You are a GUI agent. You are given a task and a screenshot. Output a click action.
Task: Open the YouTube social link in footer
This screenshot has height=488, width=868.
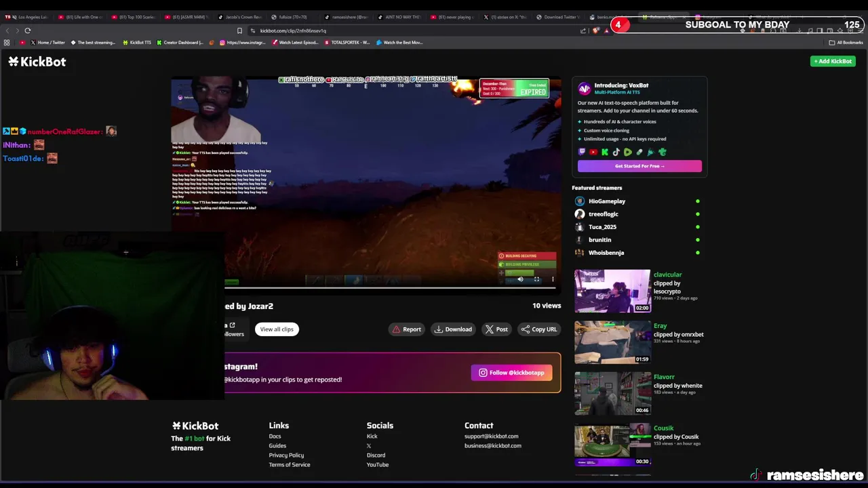[378, 465]
